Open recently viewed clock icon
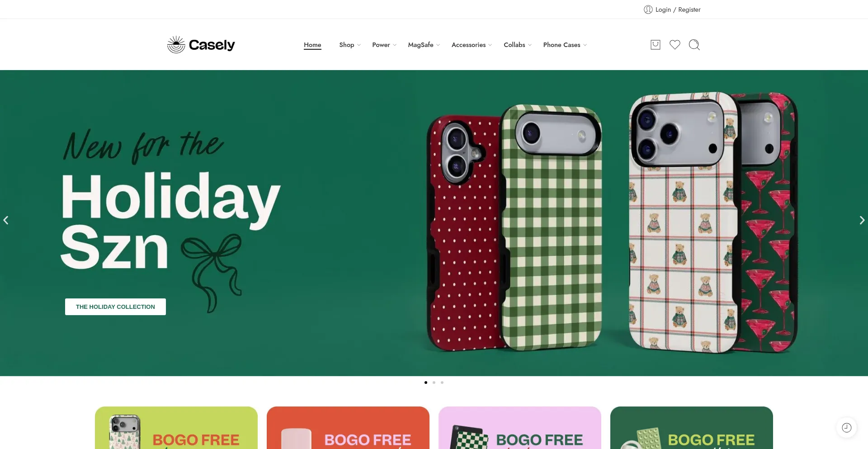The width and height of the screenshot is (868, 449). coord(846,428)
